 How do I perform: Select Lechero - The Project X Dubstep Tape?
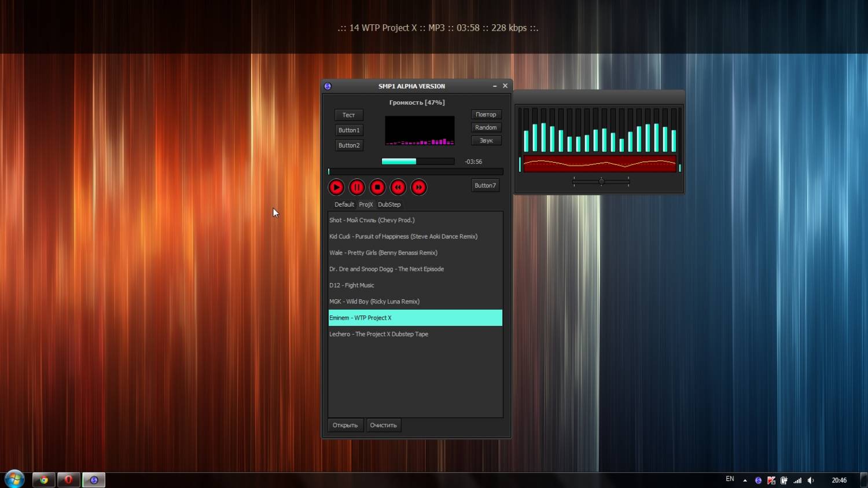[x=415, y=334]
